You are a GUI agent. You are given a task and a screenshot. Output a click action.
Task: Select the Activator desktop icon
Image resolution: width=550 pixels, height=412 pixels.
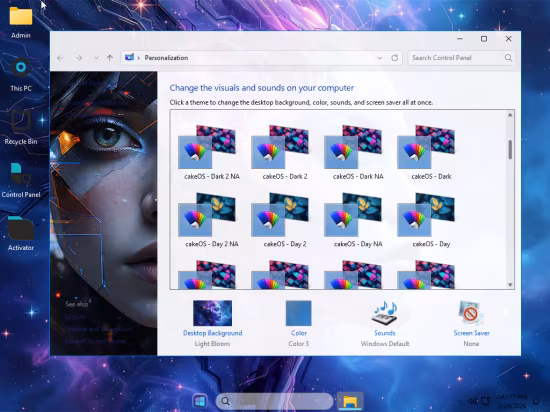coord(21,234)
